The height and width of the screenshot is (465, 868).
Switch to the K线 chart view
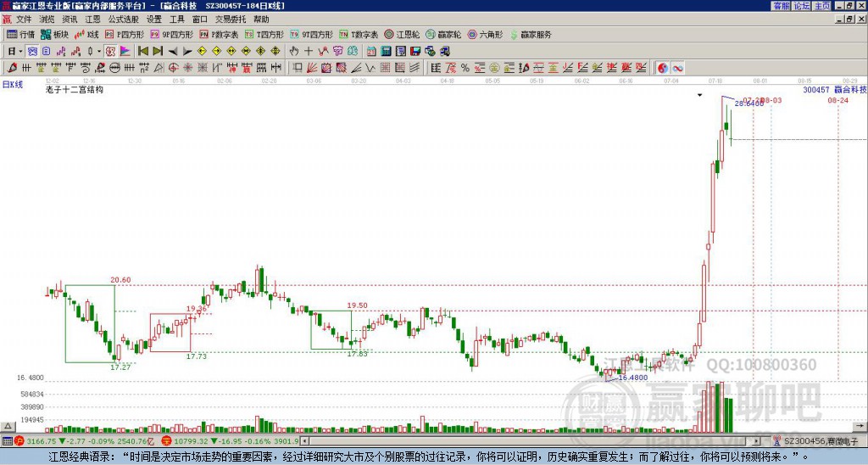click(86, 34)
